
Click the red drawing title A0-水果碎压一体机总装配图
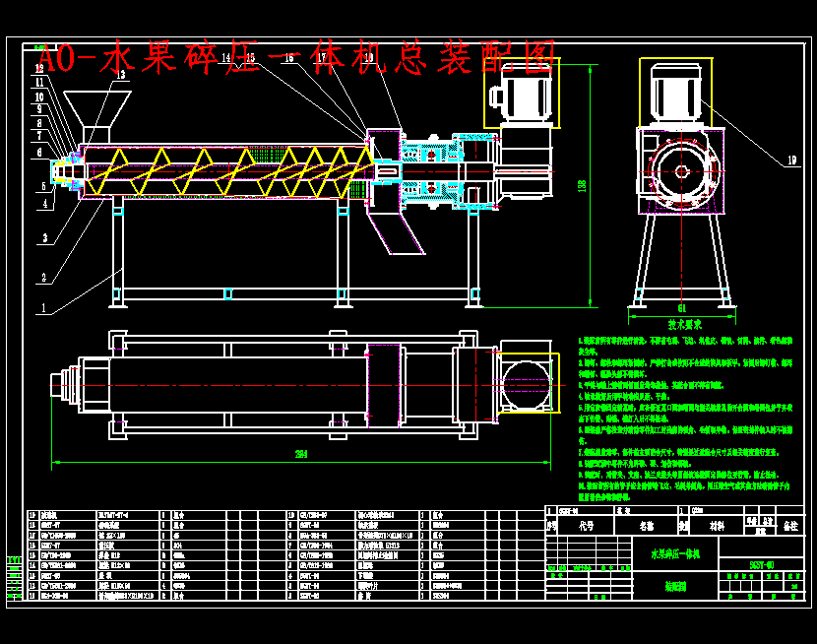[297, 57]
